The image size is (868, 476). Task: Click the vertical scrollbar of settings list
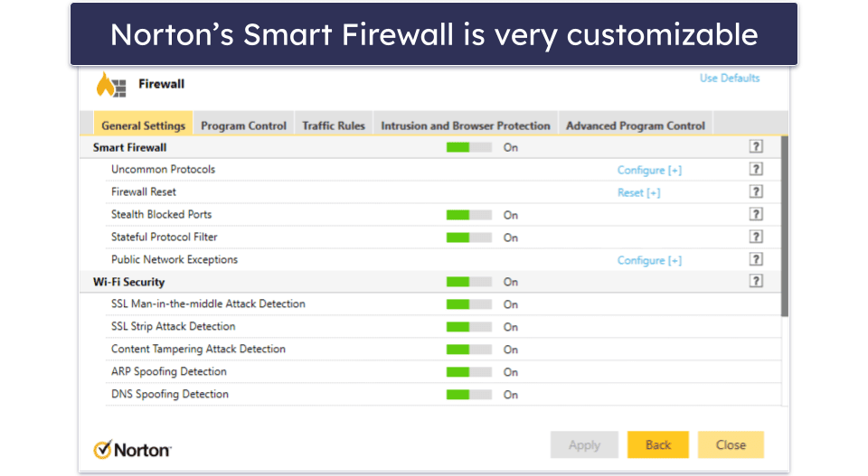784,226
